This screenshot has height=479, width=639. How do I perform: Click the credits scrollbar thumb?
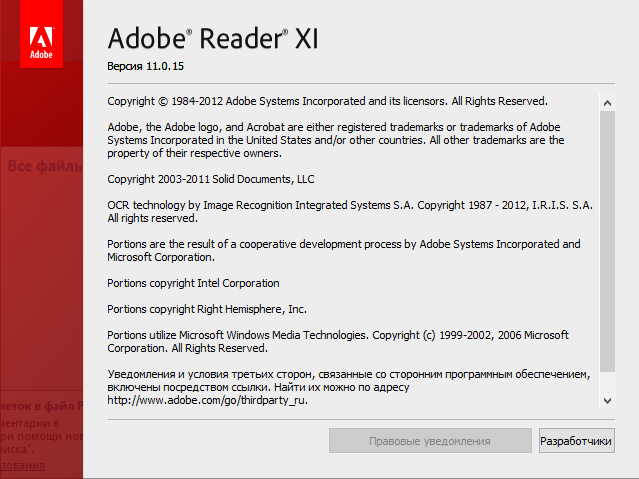[606, 240]
